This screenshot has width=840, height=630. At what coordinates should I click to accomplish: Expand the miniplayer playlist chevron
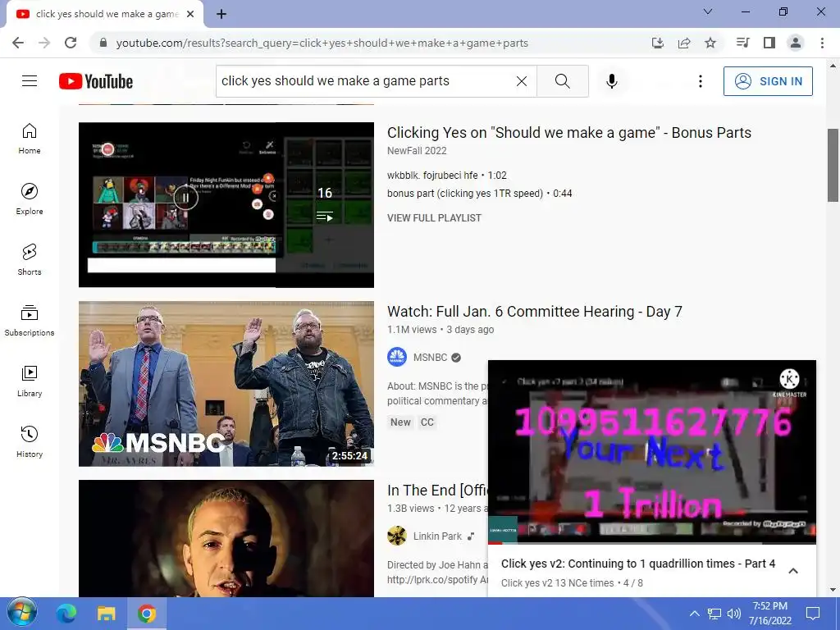[793, 571]
